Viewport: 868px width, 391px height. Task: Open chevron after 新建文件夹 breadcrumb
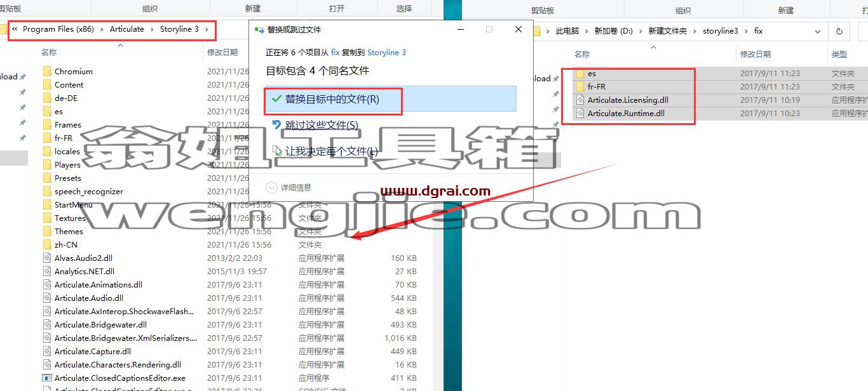(695, 31)
